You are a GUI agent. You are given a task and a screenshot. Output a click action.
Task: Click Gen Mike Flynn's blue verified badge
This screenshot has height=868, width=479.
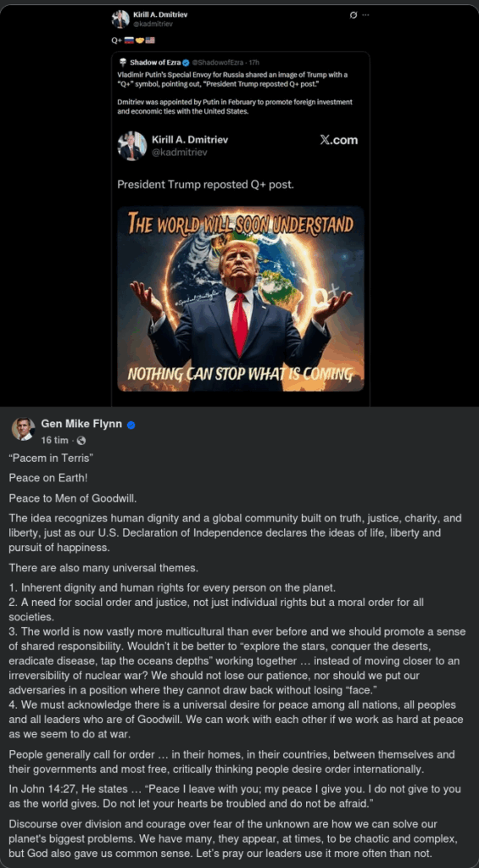(x=131, y=426)
